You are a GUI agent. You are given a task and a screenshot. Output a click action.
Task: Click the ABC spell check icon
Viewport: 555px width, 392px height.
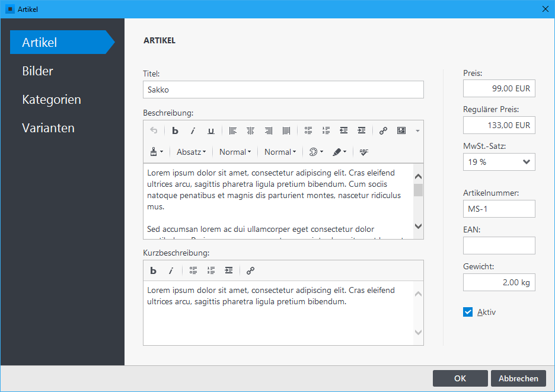pyautogui.click(x=364, y=152)
